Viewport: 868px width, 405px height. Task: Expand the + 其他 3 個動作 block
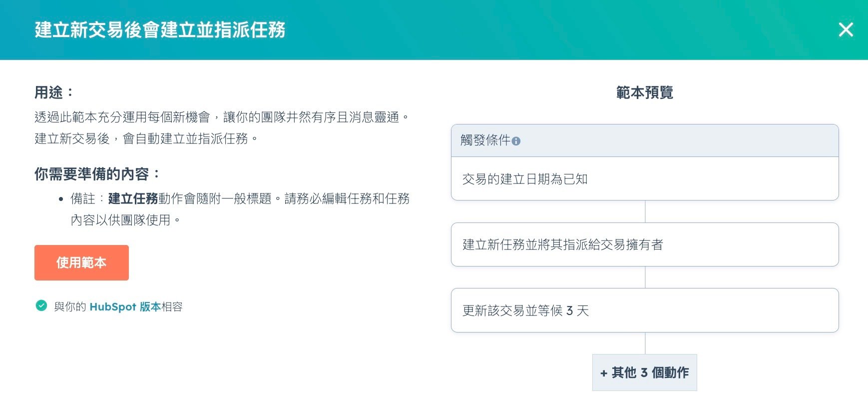(644, 372)
